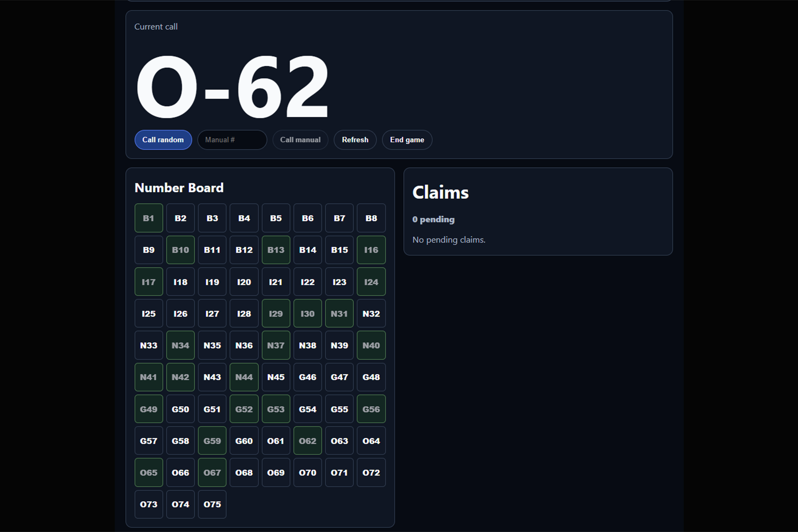The width and height of the screenshot is (798, 532).
Task: Click the called G52 cell
Action: [x=244, y=409]
